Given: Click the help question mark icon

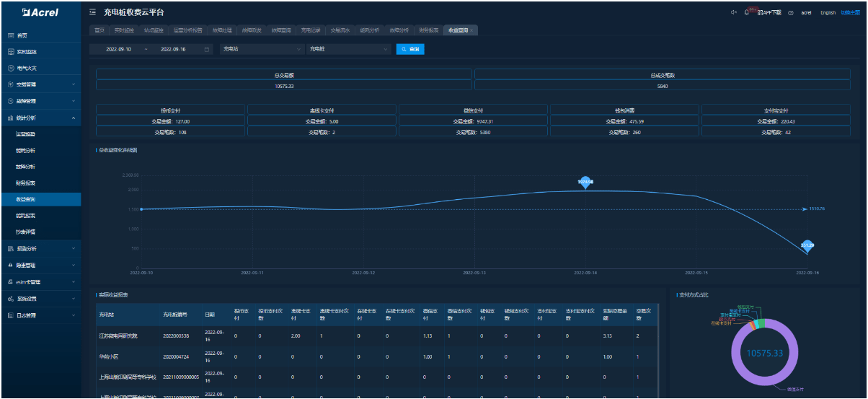Looking at the screenshot, I should pyautogui.click(x=791, y=13).
